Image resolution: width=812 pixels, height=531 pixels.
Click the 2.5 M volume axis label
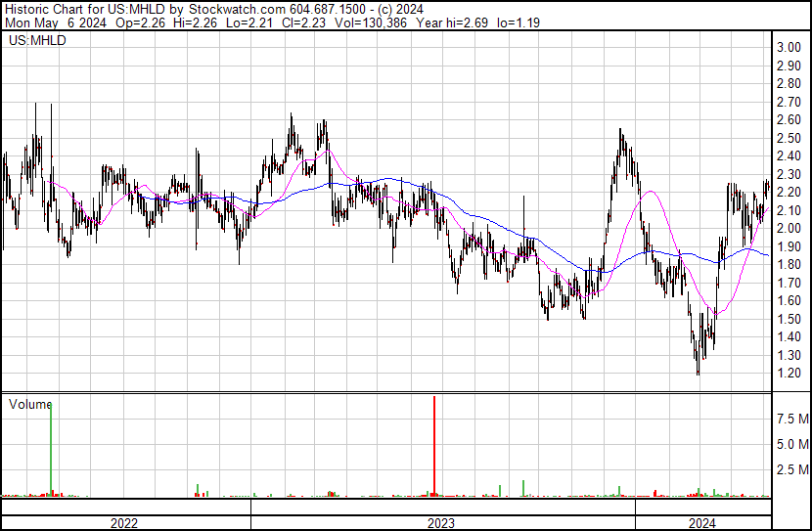790,470
